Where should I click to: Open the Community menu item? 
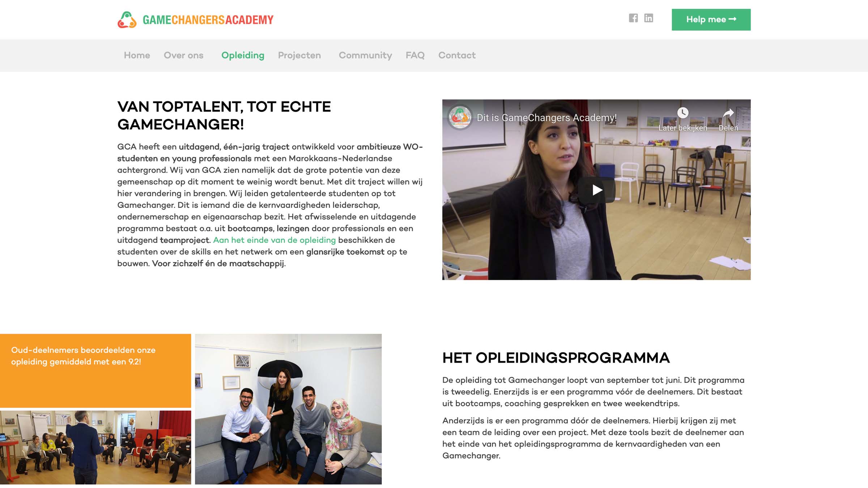coord(365,55)
